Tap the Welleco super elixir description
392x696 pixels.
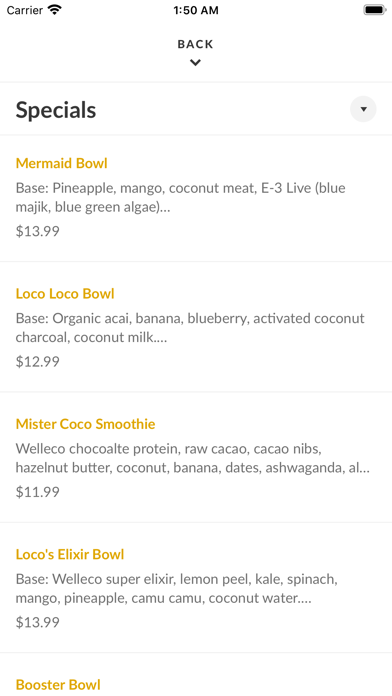tap(177, 589)
